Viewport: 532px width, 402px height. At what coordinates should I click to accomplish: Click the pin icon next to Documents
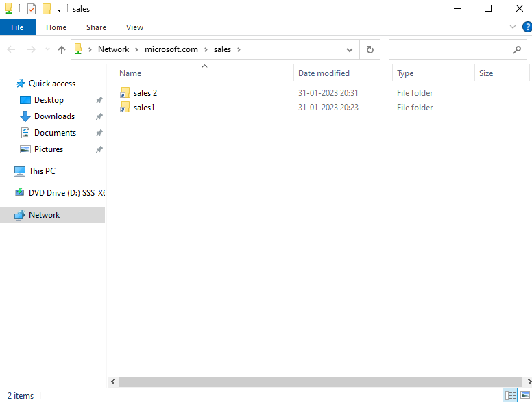point(99,133)
